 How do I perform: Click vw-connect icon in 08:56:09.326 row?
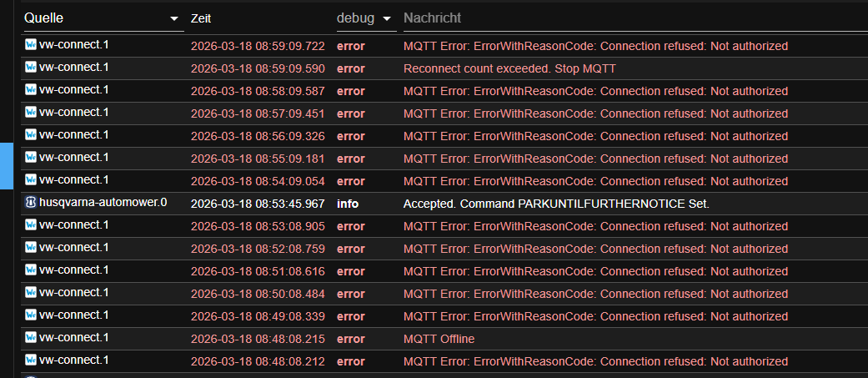(x=31, y=134)
